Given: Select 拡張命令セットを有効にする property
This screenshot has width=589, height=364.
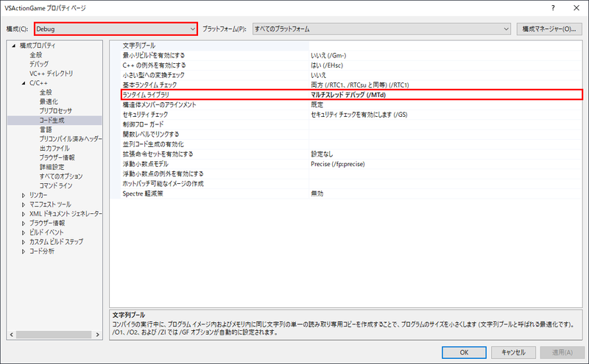Looking at the screenshot, I should pyautogui.click(x=158, y=154).
